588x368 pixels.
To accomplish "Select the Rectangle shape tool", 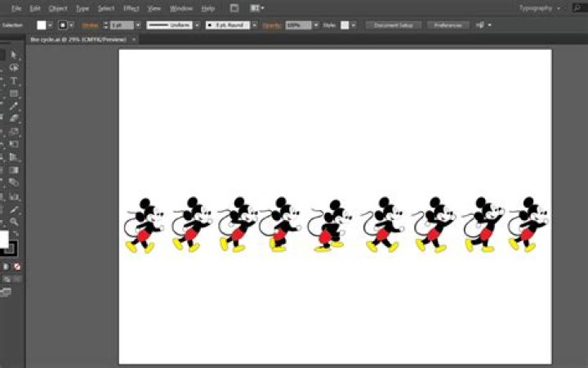I will pyautogui.click(x=14, y=93).
